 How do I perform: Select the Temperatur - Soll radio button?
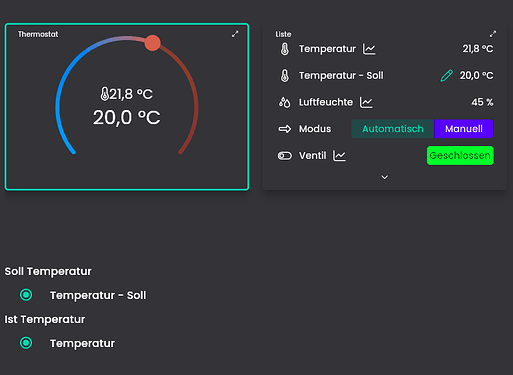point(26,295)
